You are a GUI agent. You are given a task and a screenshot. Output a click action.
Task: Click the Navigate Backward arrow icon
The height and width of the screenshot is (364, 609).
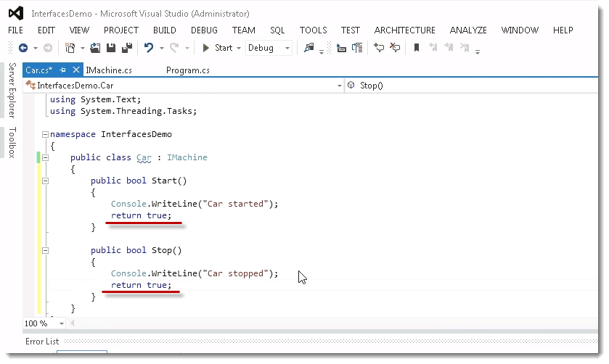23,48
